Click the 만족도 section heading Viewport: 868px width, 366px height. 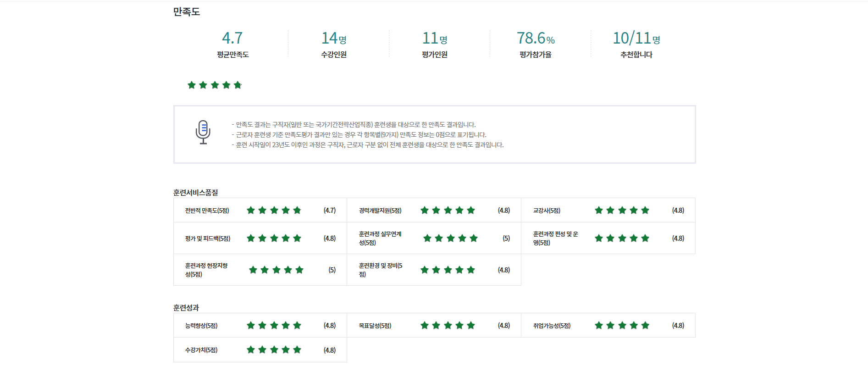(187, 12)
